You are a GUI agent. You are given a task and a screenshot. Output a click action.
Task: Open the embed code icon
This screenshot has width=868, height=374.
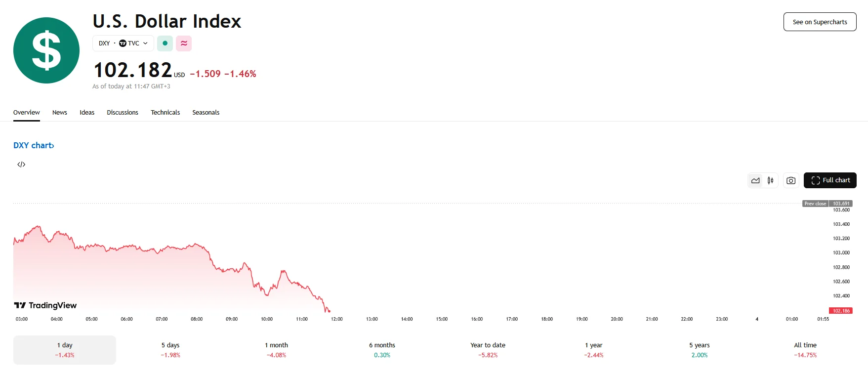tap(21, 165)
